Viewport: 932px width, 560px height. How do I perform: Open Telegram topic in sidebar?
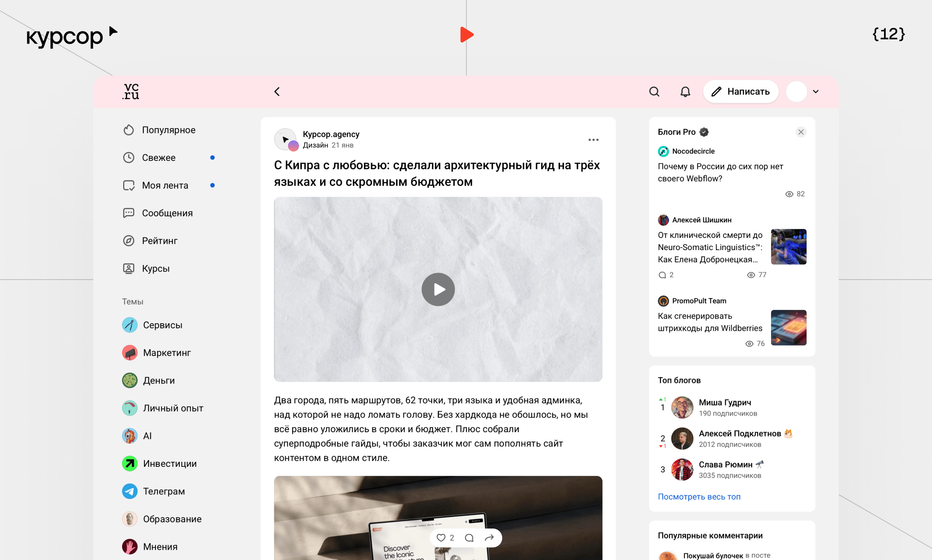click(164, 491)
